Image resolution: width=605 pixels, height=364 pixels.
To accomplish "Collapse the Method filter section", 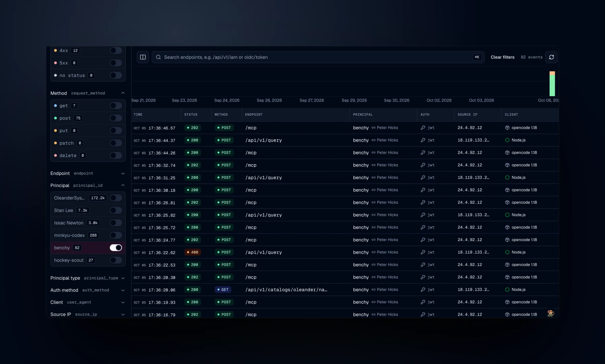I will [x=123, y=93].
